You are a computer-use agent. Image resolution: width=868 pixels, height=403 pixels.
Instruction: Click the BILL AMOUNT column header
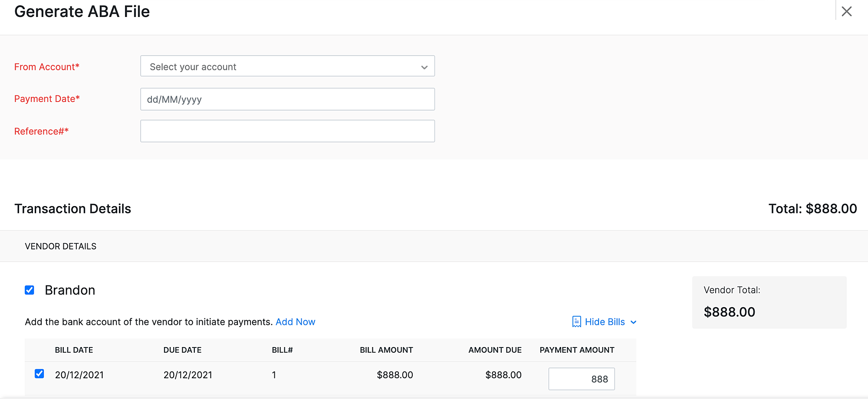pyautogui.click(x=386, y=350)
